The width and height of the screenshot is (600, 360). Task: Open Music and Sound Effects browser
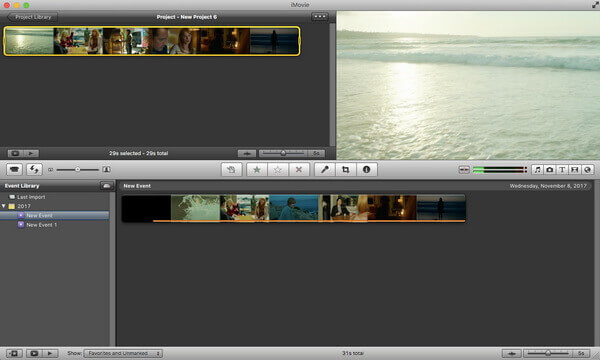[537, 169]
